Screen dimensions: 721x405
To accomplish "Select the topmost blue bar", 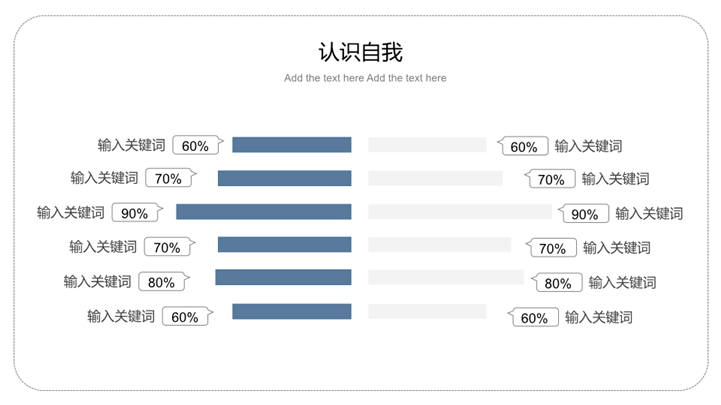I will [291, 145].
